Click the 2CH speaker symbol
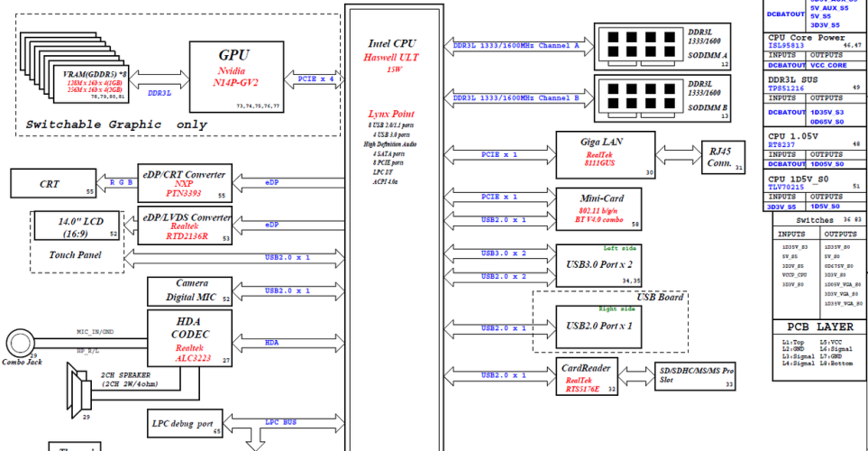Image resolution: width=868 pixels, height=451 pixels. [x=78, y=391]
